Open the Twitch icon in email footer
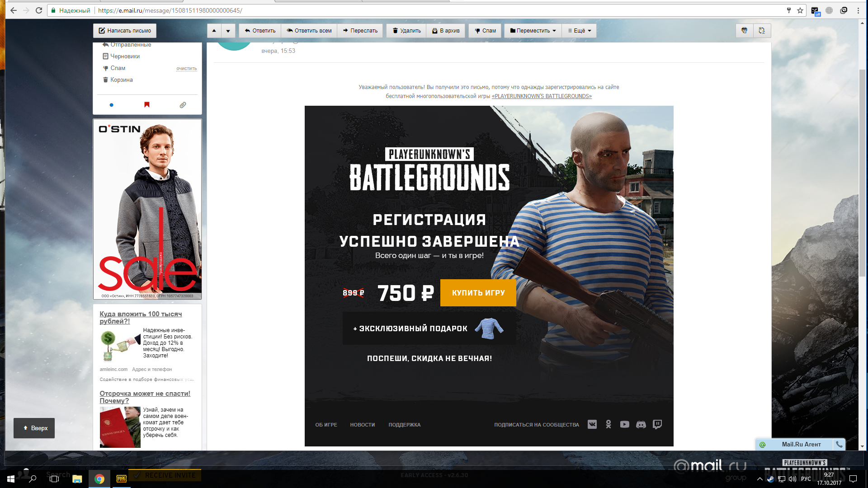This screenshot has width=868, height=488. (657, 424)
